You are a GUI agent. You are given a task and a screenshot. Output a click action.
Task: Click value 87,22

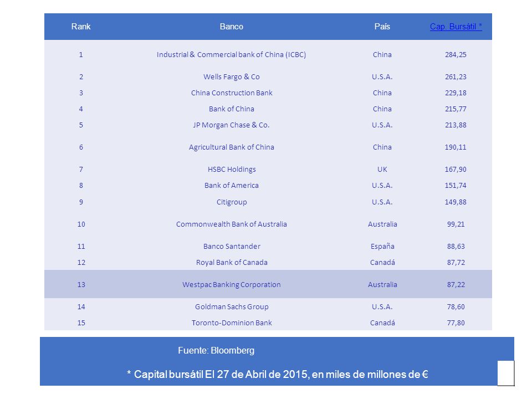point(456,284)
